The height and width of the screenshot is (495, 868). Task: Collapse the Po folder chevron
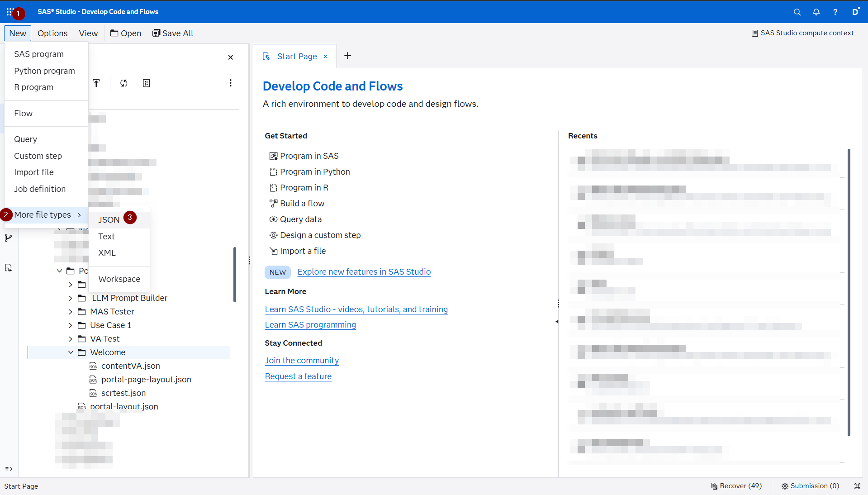pyautogui.click(x=59, y=271)
